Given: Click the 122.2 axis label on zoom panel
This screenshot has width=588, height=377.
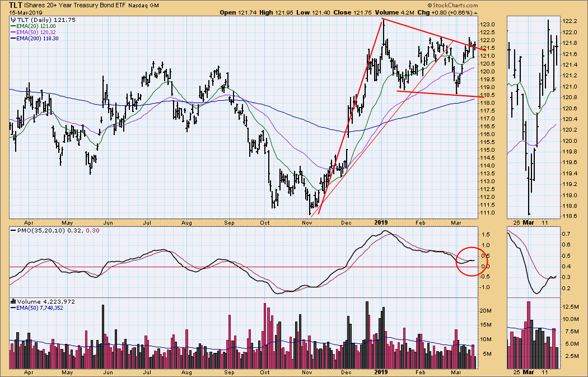Looking at the screenshot, I should [570, 21].
